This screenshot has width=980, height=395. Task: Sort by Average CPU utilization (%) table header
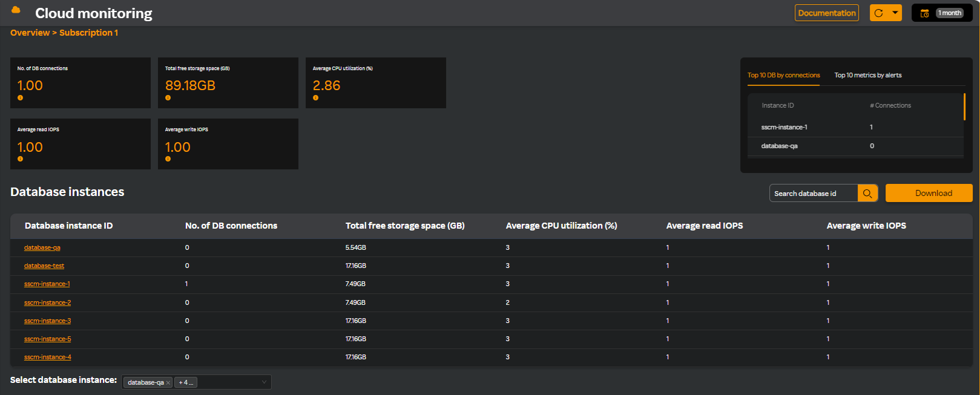pos(561,226)
